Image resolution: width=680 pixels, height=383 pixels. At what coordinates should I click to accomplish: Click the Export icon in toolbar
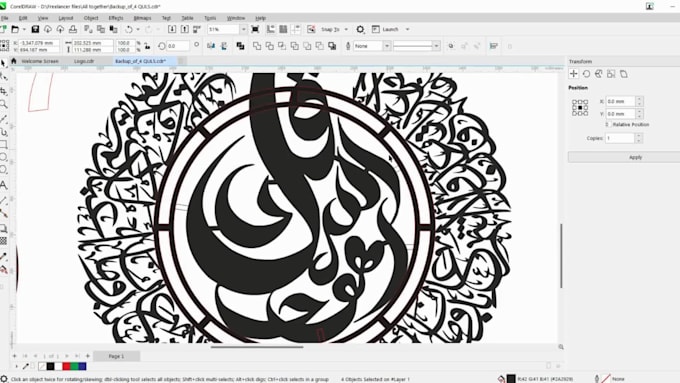click(185, 29)
